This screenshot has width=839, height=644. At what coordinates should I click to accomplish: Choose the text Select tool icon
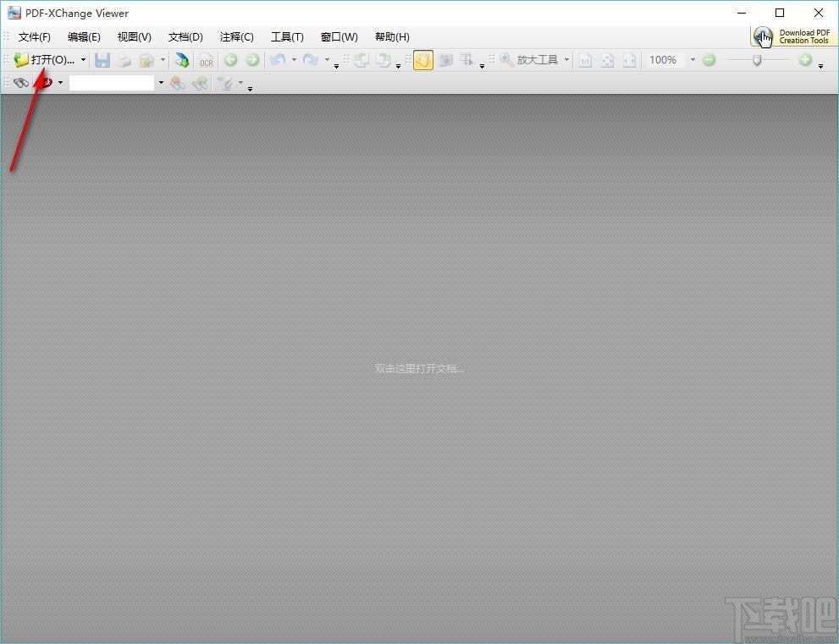coord(467,60)
